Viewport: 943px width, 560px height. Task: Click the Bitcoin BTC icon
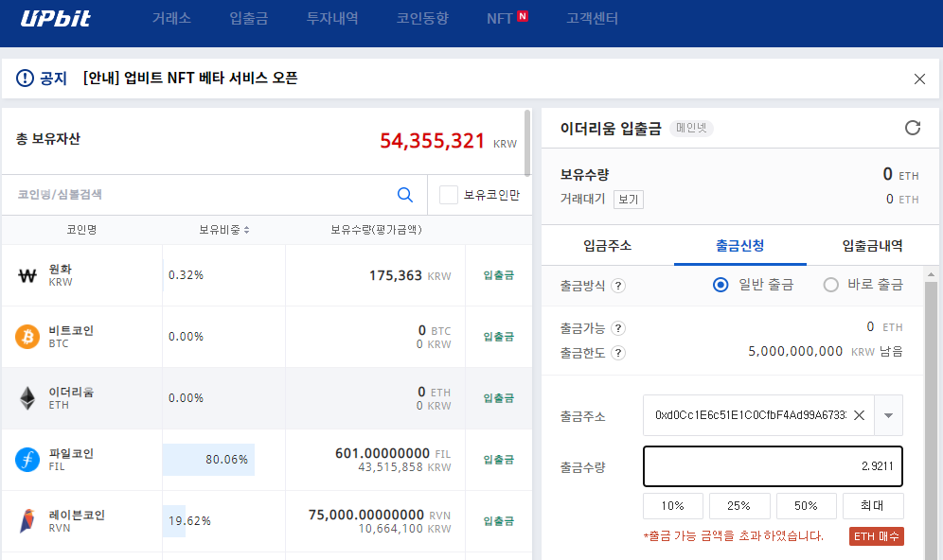27,337
